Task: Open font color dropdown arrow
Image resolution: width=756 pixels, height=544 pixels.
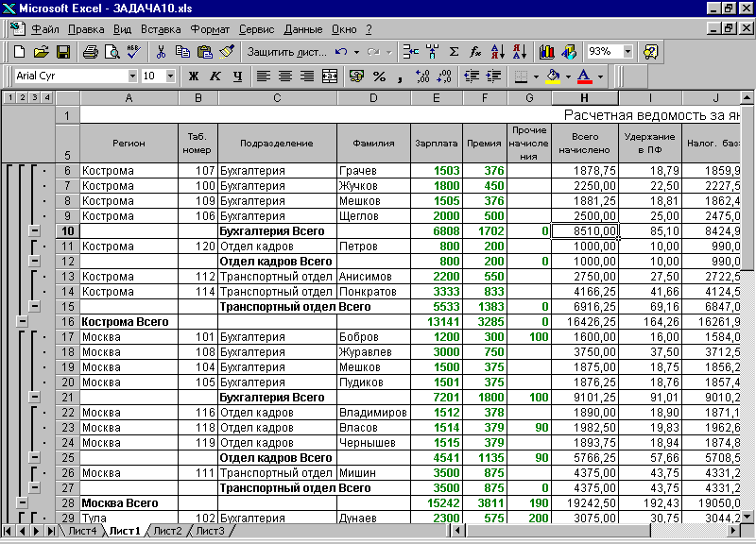Action: point(600,76)
